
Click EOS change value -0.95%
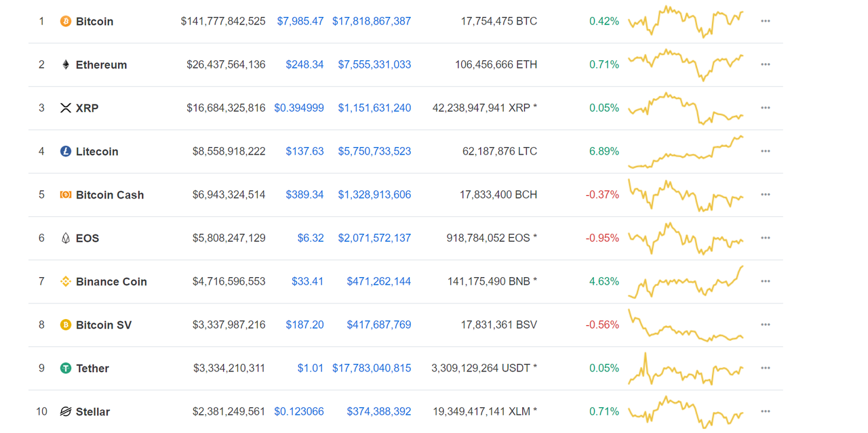point(602,238)
